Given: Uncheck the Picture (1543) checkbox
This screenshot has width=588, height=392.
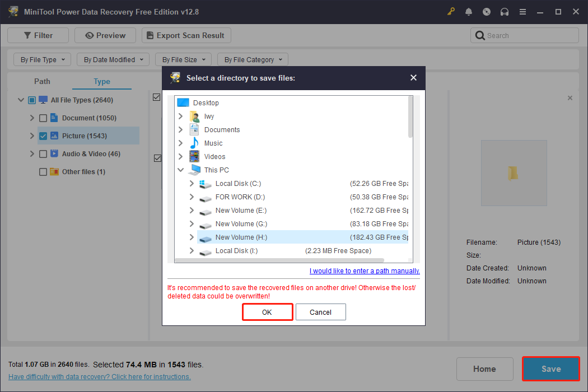Looking at the screenshot, I should (43, 136).
